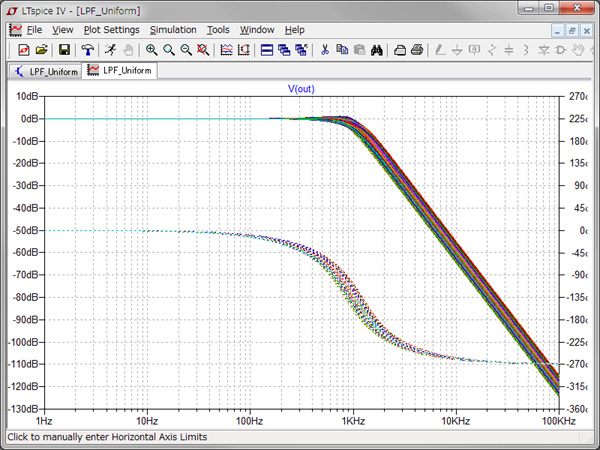Image resolution: width=600 pixels, height=450 pixels.
Task: Zoom to fit using crossed-out magnifier icon
Action: click(x=203, y=49)
